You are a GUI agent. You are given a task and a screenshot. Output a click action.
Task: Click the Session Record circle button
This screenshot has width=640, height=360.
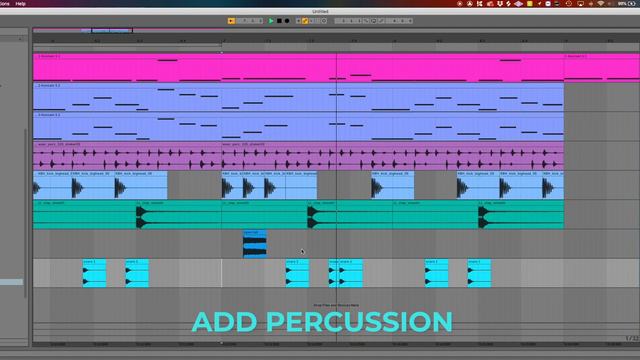click(x=324, y=21)
